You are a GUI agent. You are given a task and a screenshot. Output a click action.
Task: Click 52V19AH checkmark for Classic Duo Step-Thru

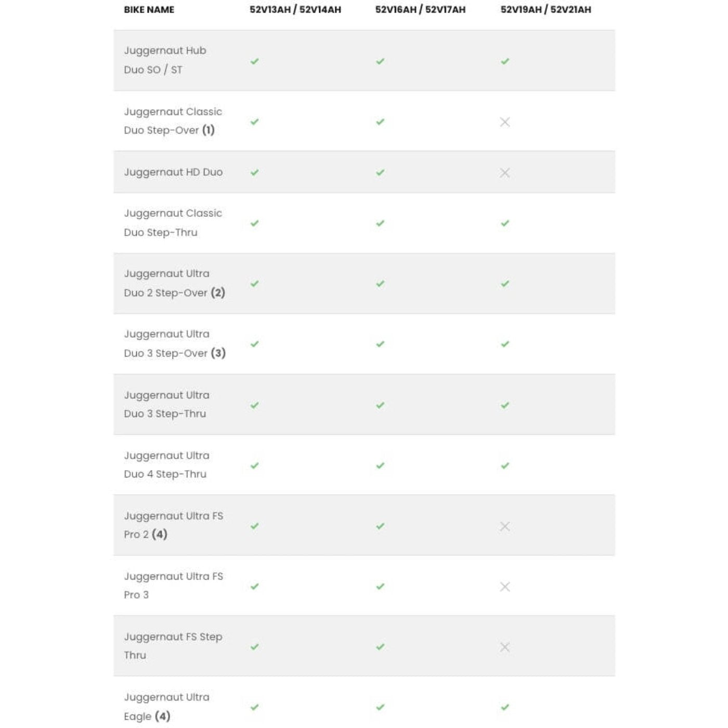[504, 224]
